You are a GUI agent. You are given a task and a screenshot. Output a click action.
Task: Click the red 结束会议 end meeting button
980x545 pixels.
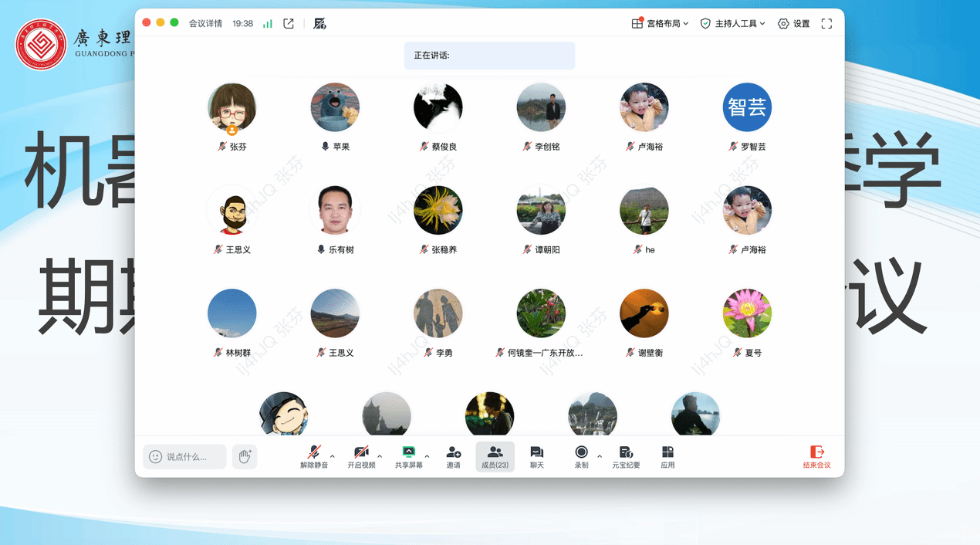(x=816, y=456)
